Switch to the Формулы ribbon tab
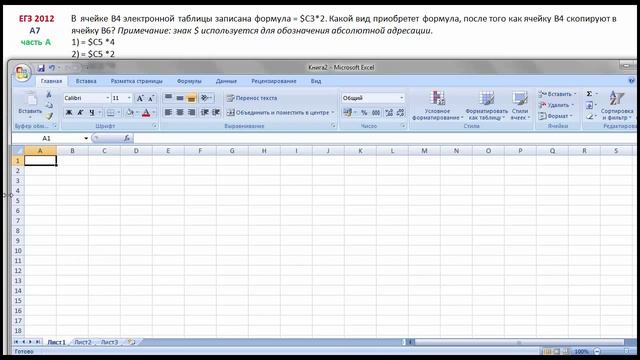This screenshot has height=360, width=640. [x=189, y=81]
